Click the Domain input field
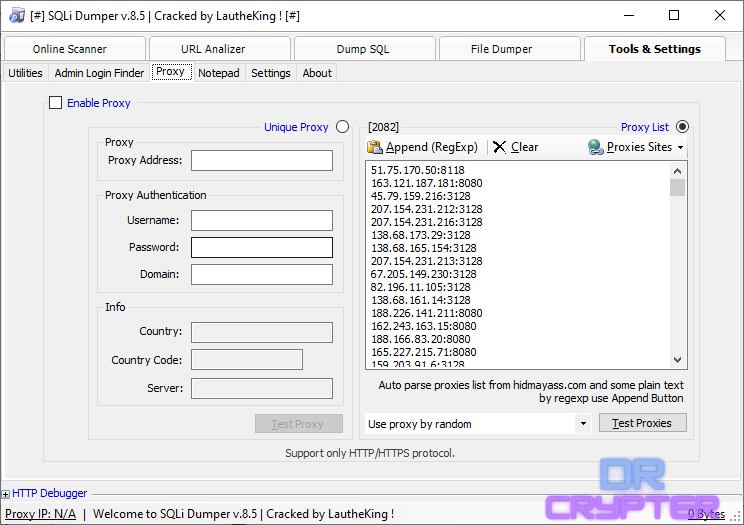The image size is (744, 525). point(262,274)
